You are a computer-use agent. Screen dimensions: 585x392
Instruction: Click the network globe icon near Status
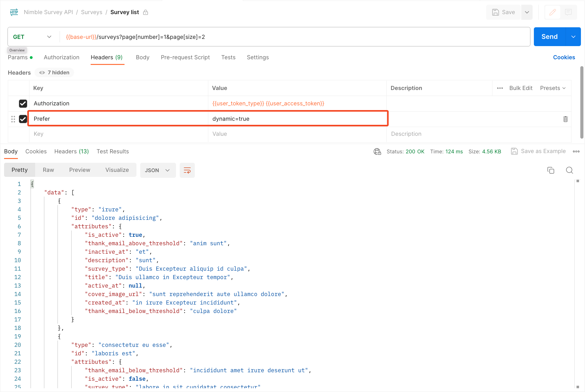377,151
